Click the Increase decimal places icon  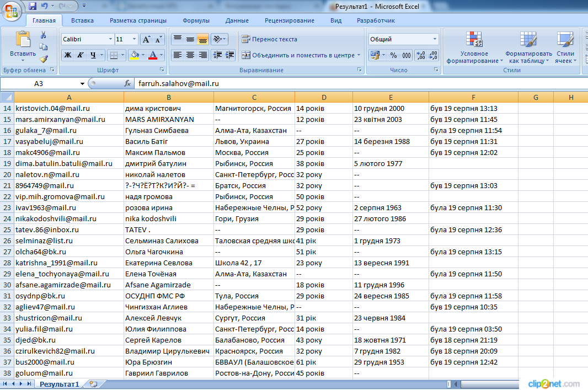coord(420,55)
